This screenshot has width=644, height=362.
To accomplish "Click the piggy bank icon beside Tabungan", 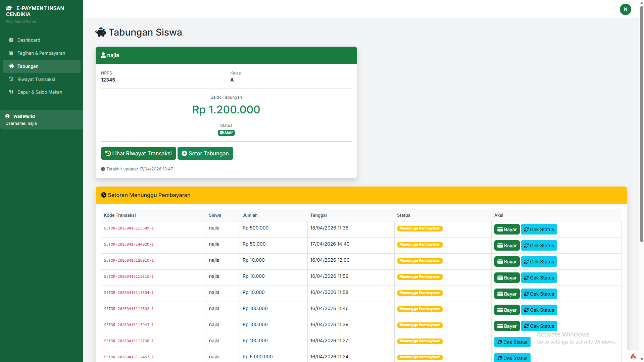I will click(11, 66).
